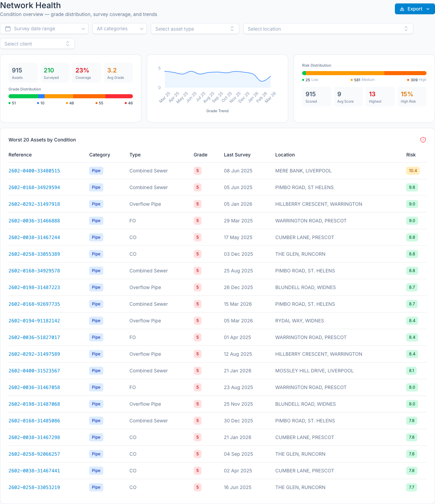Click the red segment of Grade Distribution bar
This screenshot has height=504, width=435.
click(119, 96)
